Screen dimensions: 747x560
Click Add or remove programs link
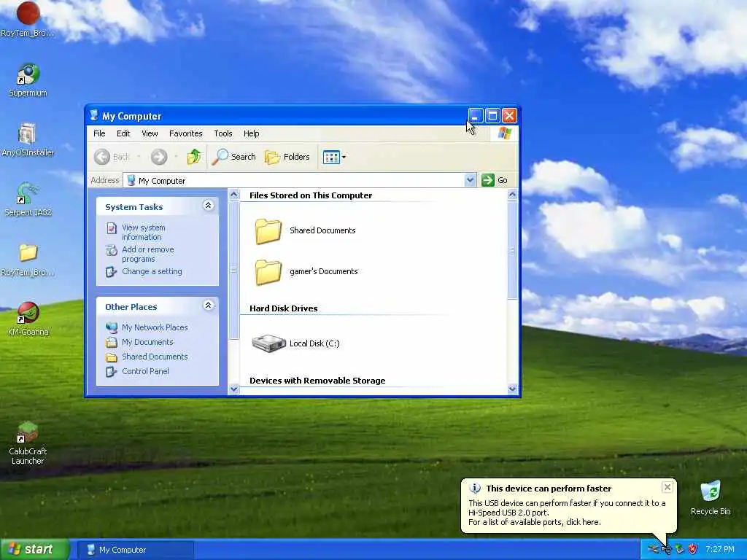click(147, 254)
